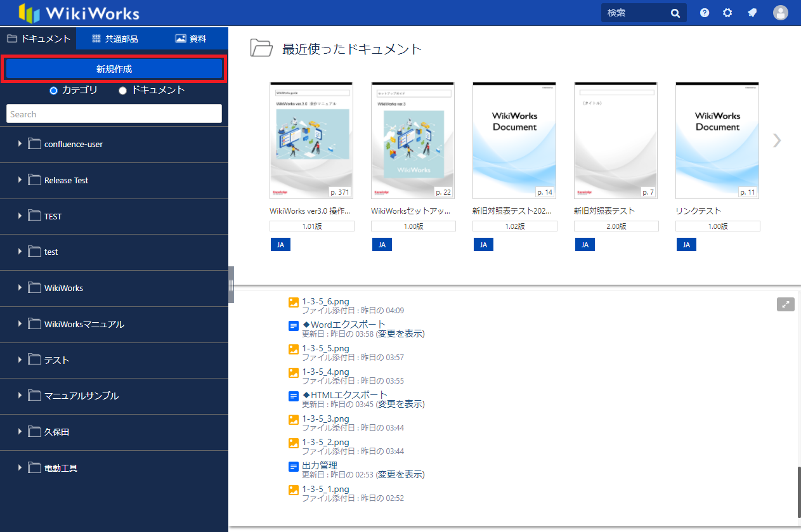Click the folder icon beside 最近使ったドキュメント
Image resolution: width=801 pixels, height=532 pixels.
[261, 48]
